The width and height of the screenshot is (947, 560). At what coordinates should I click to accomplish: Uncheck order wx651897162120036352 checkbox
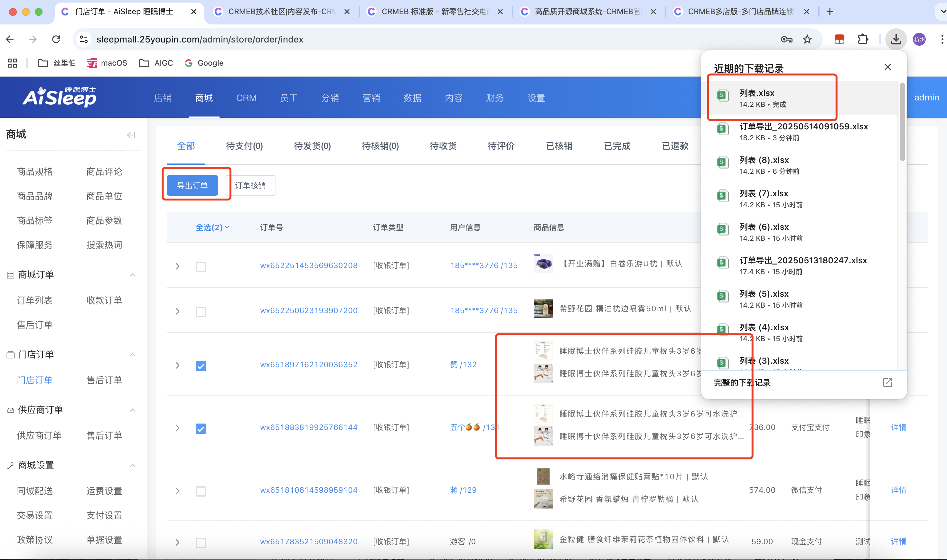tap(201, 366)
